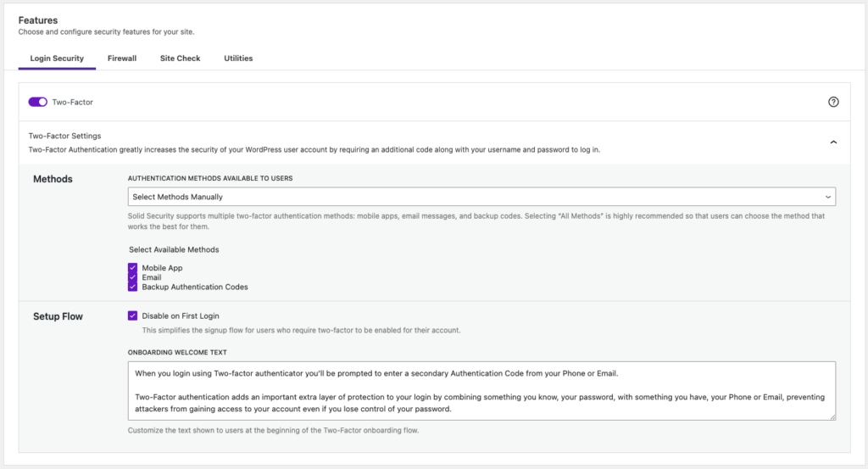Screen dimensions: 868x469
Task: Click inside the Onboarding Welcome Text box
Action: [x=481, y=391]
